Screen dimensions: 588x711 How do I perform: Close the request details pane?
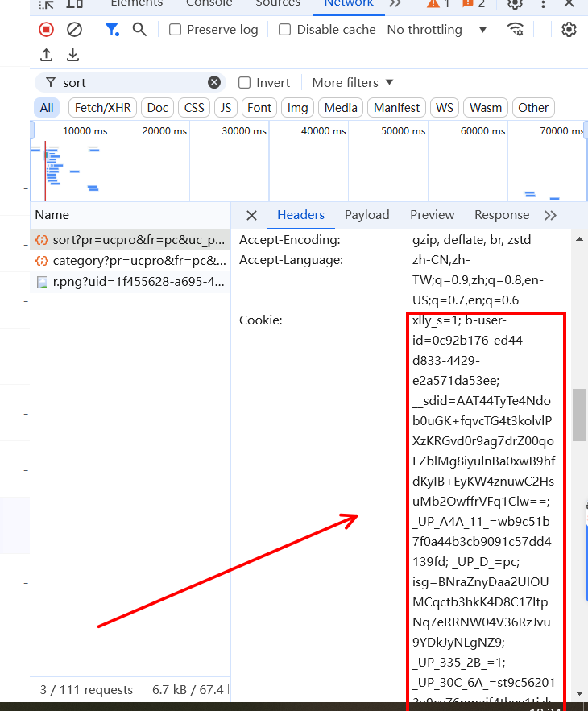251,215
